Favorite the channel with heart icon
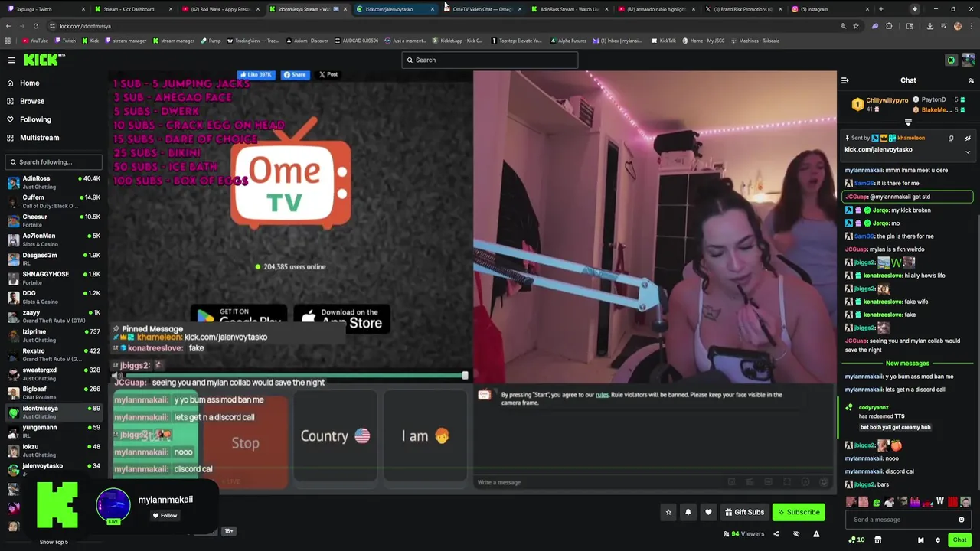The width and height of the screenshot is (980, 551). 708,512
